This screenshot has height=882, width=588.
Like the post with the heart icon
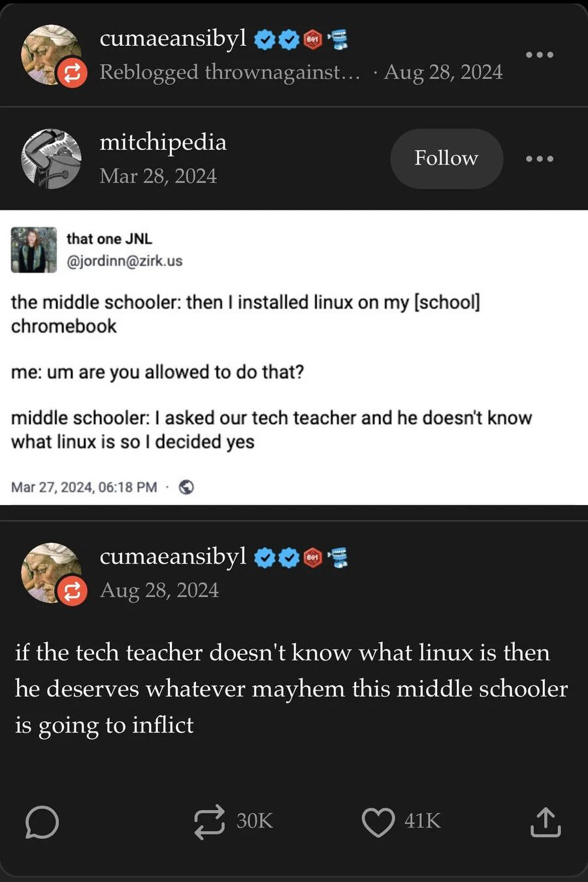(x=378, y=821)
